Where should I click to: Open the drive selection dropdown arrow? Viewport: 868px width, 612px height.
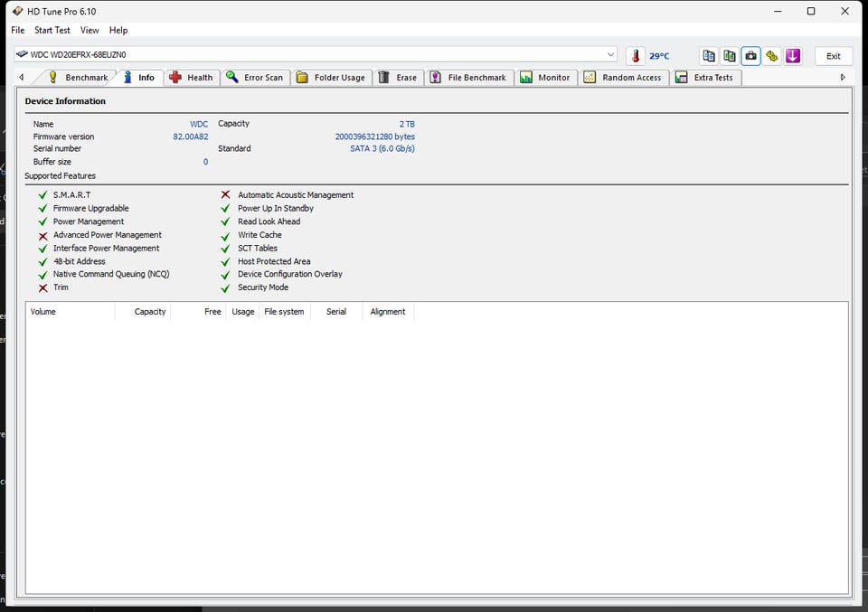610,54
